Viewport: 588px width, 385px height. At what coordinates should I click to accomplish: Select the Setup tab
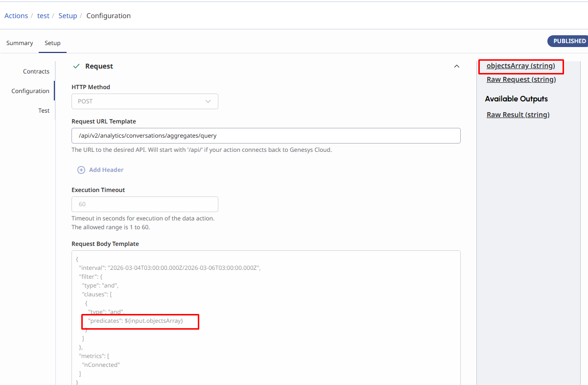click(x=52, y=43)
